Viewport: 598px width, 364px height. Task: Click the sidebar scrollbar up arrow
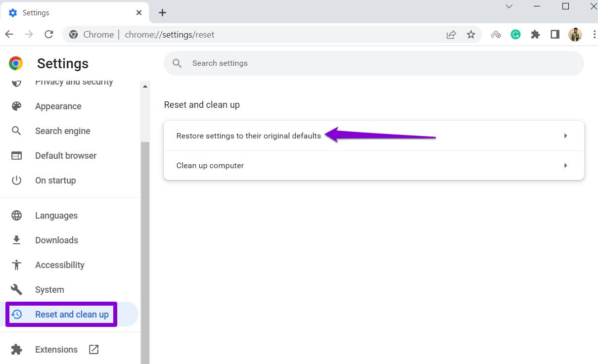pyautogui.click(x=145, y=87)
